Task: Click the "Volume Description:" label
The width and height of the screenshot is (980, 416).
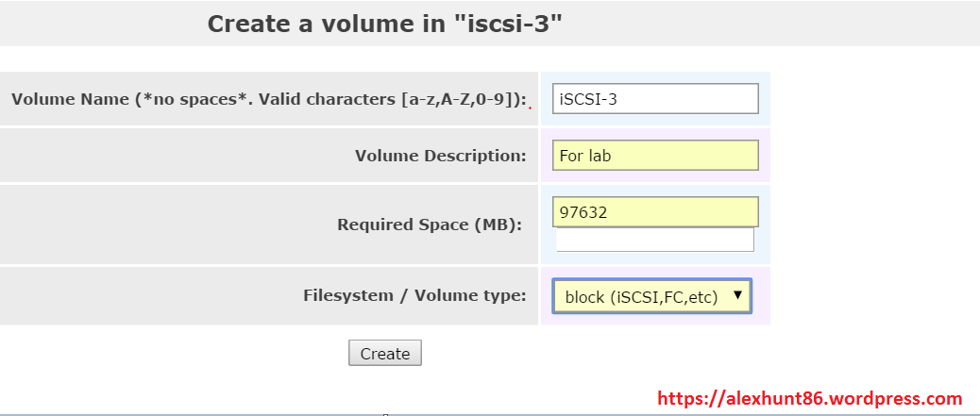Action: point(440,156)
